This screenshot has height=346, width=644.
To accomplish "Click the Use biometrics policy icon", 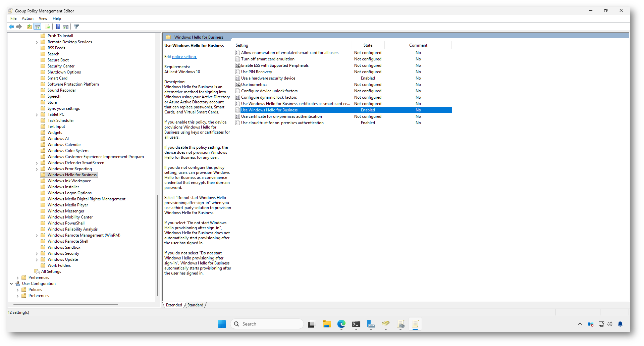I will coord(238,85).
